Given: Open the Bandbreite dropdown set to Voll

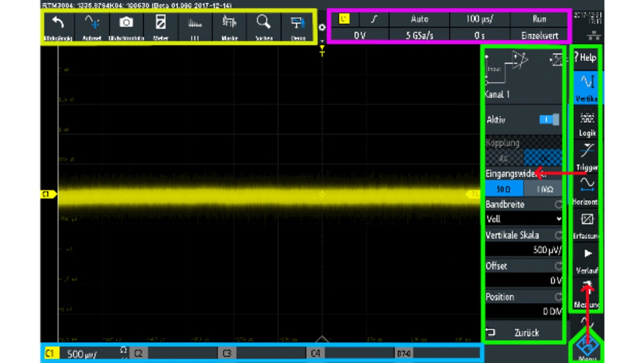Looking at the screenshot, I should pyautogui.click(x=523, y=219).
